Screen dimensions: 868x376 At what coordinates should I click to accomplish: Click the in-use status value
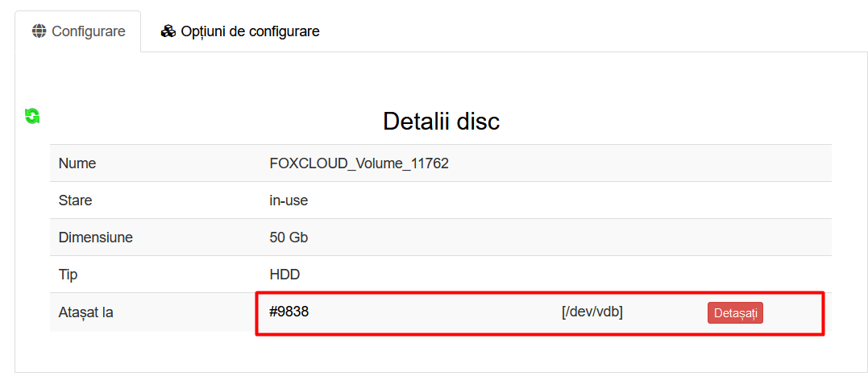pos(289,200)
